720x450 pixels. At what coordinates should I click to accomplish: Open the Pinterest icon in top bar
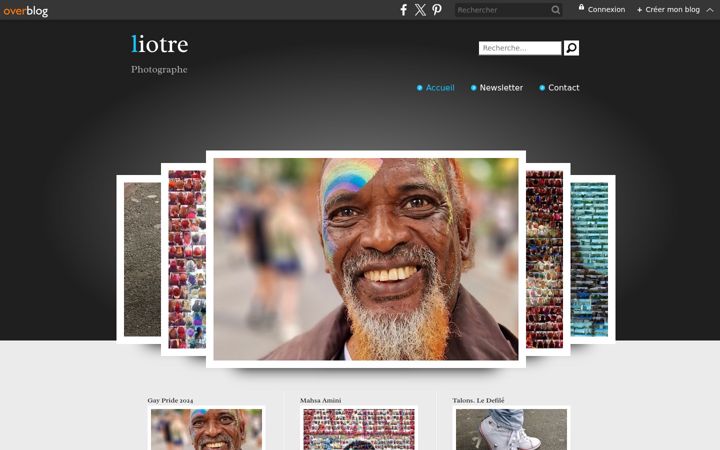pyautogui.click(x=437, y=10)
